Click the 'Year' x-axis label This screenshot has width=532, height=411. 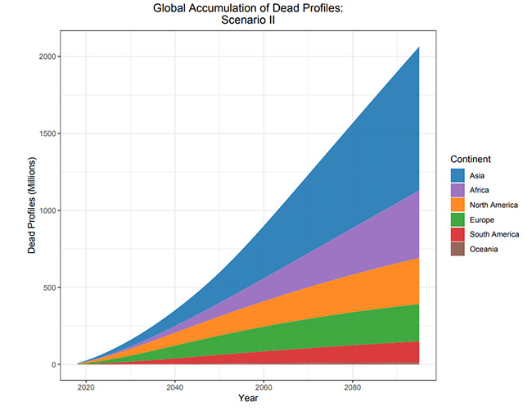(x=249, y=399)
